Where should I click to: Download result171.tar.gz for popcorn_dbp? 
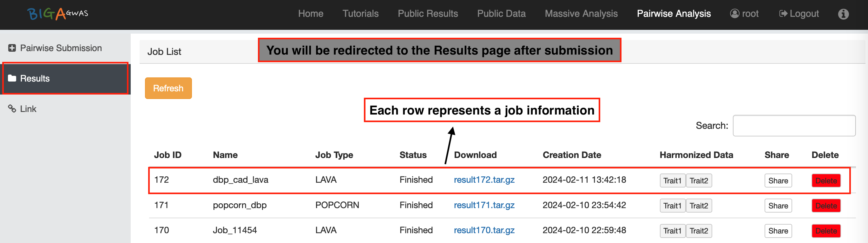coord(484,205)
